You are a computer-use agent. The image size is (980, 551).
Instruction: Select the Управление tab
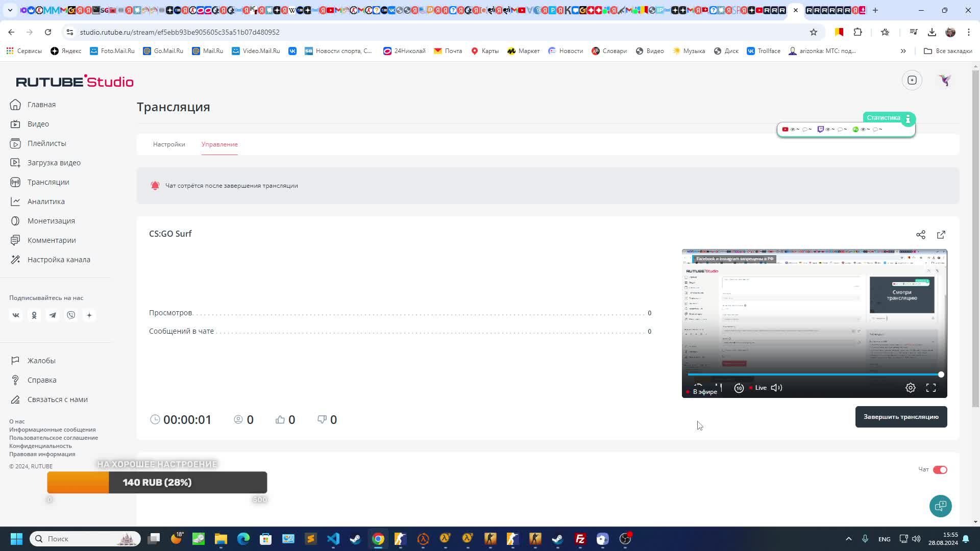pyautogui.click(x=219, y=144)
